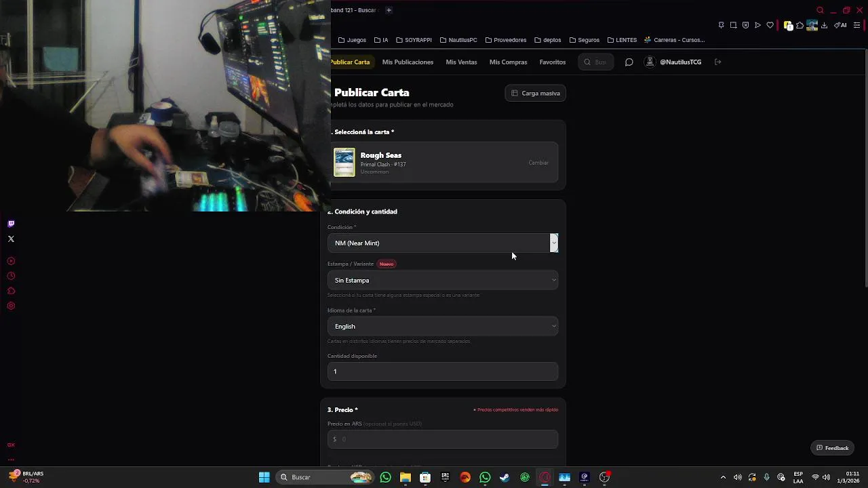Open the Twitch icon in the Opera sidebar
This screenshot has height=488, width=868.
11,224
